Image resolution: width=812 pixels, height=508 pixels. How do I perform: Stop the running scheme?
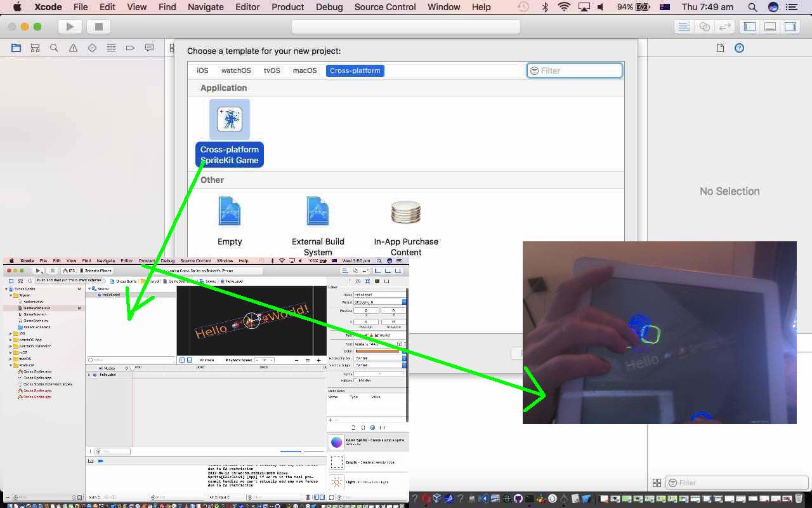click(x=98, y=27)
